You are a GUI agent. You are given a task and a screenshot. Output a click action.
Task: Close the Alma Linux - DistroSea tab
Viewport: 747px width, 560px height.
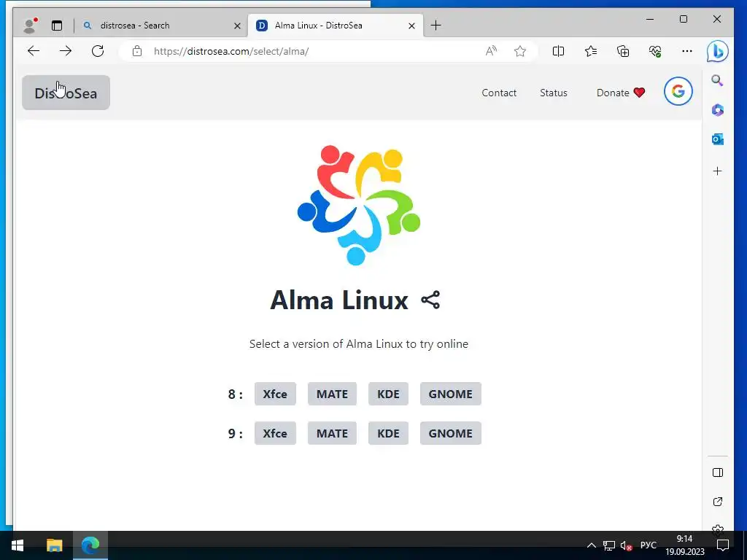(x=411, y=26)
